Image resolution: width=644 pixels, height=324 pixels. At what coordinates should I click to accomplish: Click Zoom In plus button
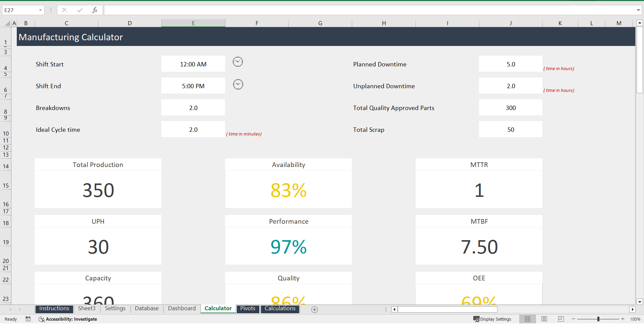point(622,319)
